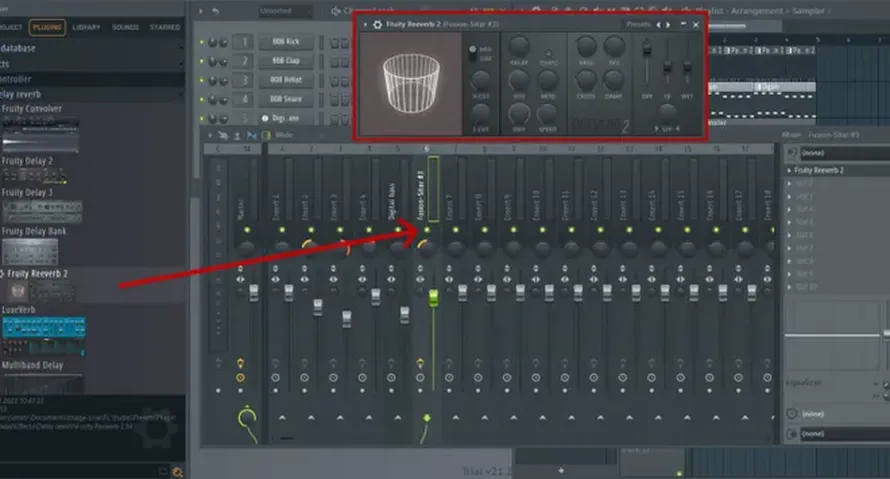The width and height of the screenshot is (890, 479).
Task: Click the BASS knob in Reeverb
Action: (x=586, y=47)
